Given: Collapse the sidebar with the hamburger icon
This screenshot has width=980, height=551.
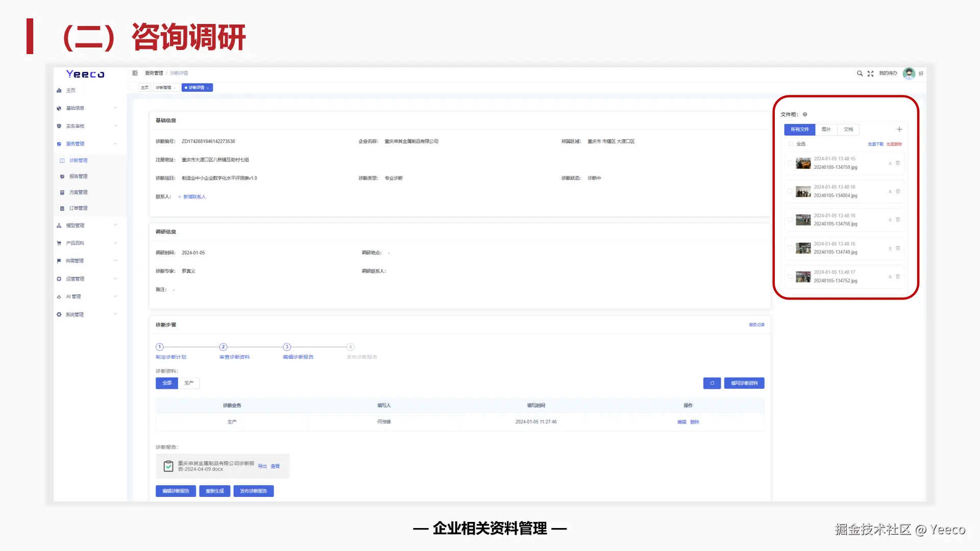Looking at the screenshot, I should coord(135,73).
